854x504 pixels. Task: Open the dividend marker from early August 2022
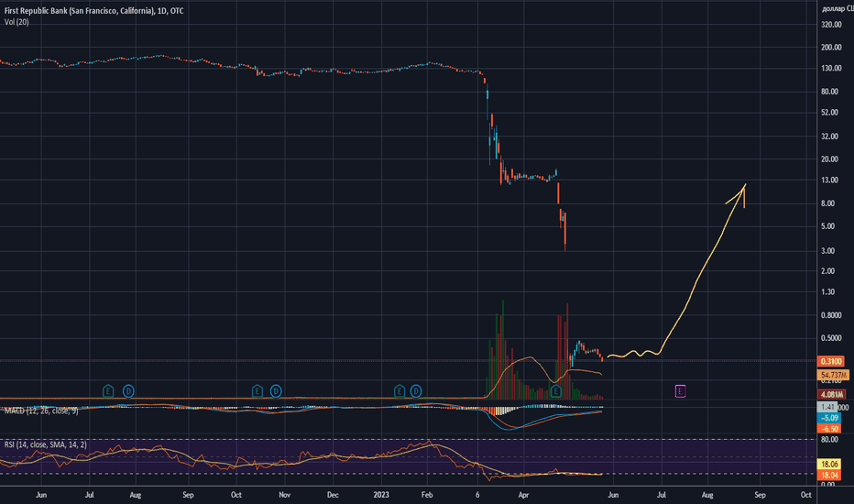click(x=128, y=390)
